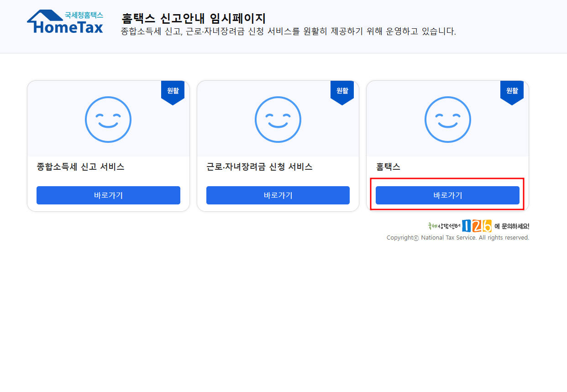Click the 에 문의하세요! text

(512, 226)
